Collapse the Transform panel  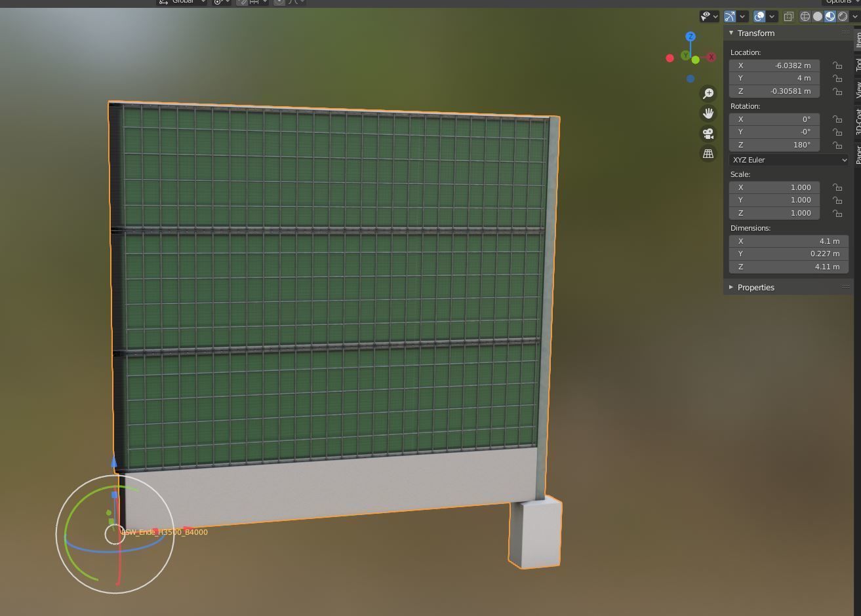[x=731, y=33]
